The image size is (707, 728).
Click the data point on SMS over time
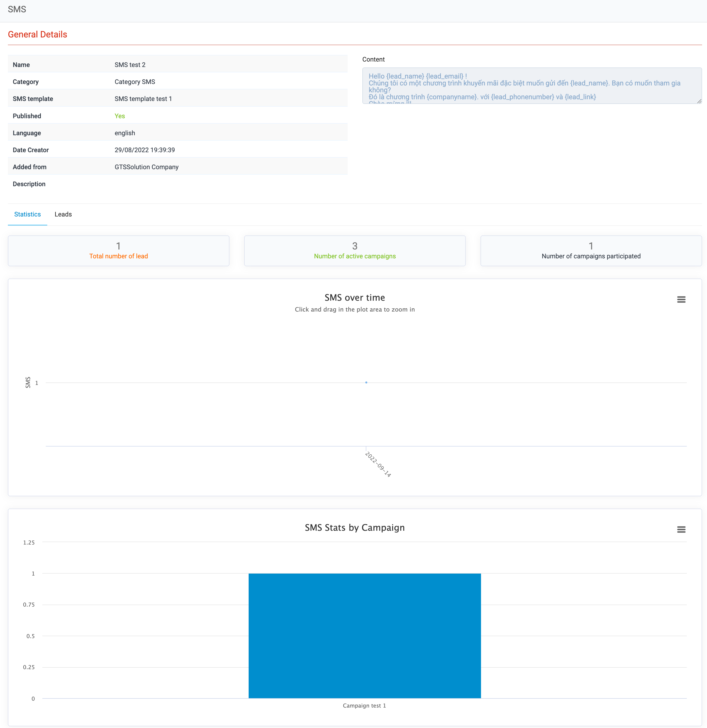[x=366, y=382]
